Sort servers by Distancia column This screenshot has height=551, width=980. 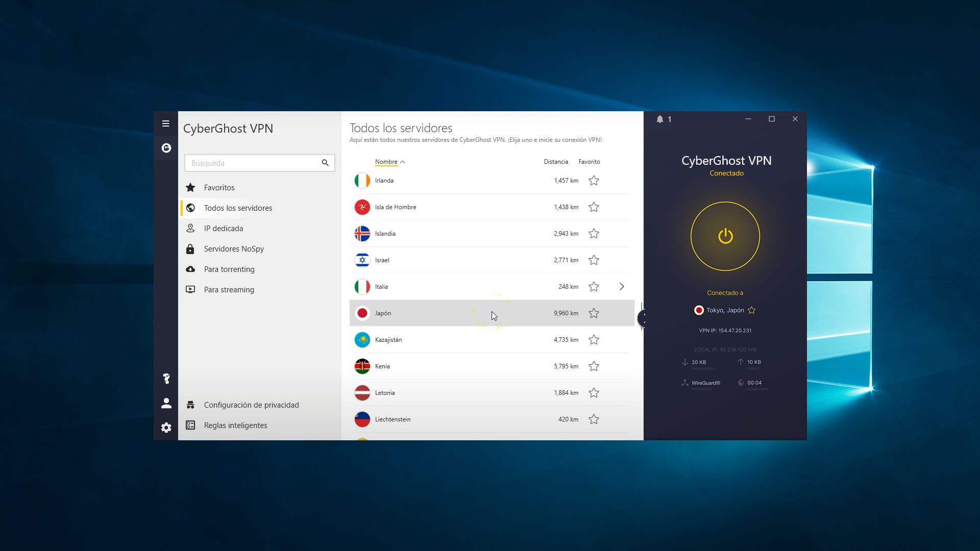[x=556, y=162]
